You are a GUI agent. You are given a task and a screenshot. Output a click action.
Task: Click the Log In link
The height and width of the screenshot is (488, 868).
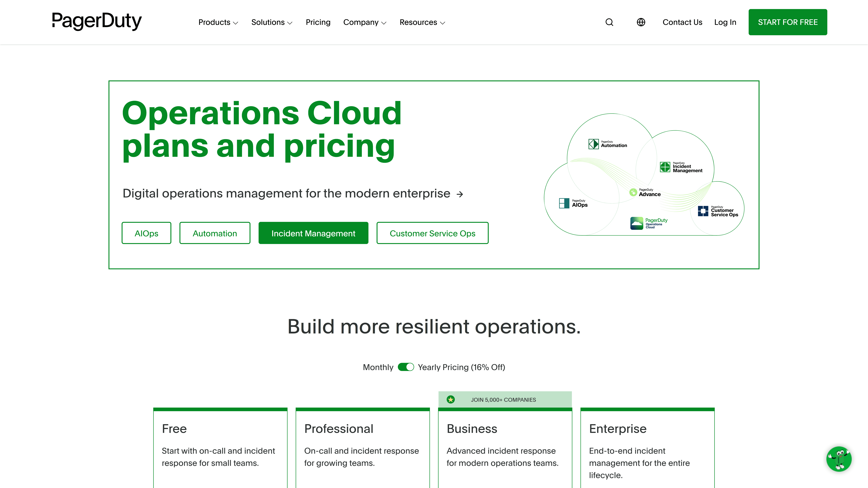pos(725,22)
